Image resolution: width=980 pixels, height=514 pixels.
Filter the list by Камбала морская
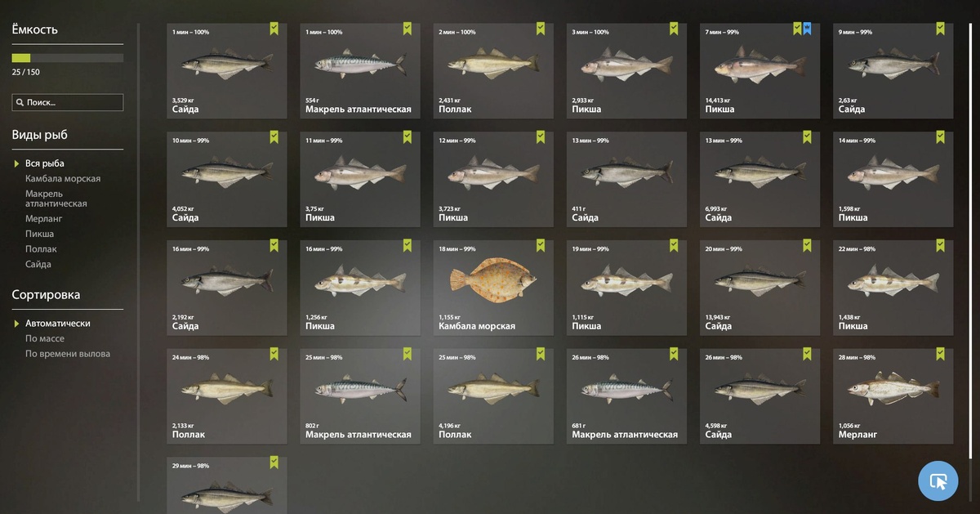click(x=63, y=178)
